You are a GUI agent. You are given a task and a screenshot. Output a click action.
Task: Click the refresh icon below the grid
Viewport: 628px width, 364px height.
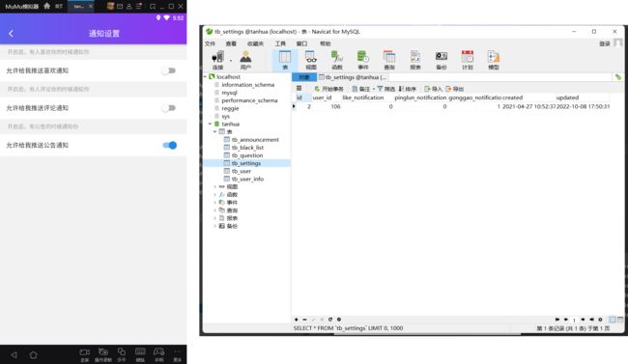point(330,320)
